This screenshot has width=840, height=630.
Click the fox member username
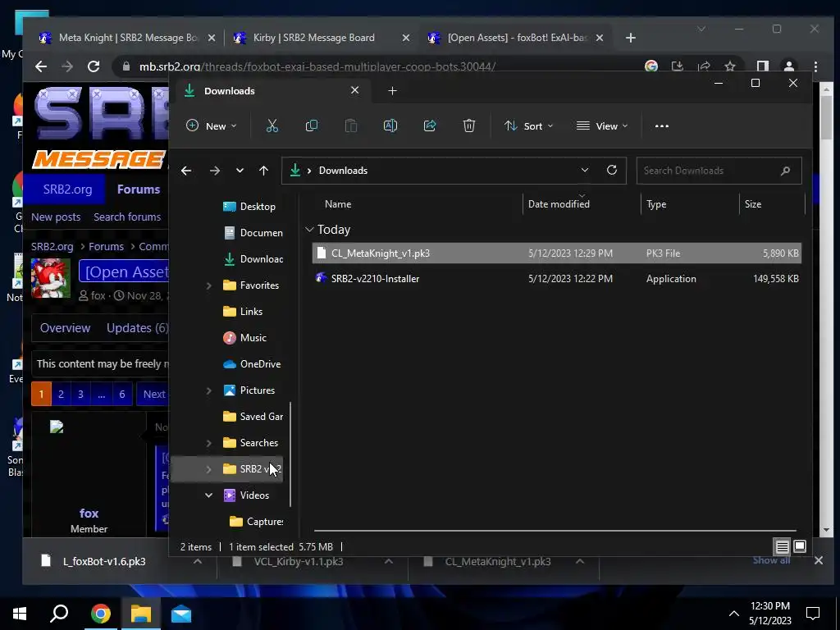point(89,514)
